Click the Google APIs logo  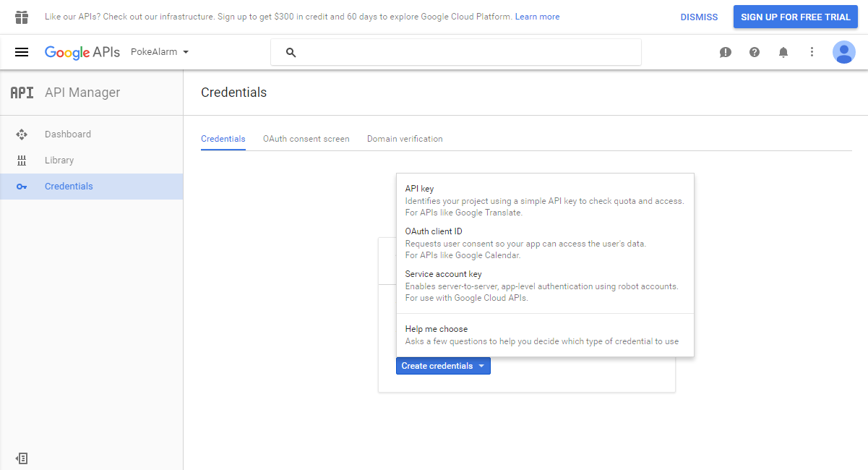click(x=82, y=52)
